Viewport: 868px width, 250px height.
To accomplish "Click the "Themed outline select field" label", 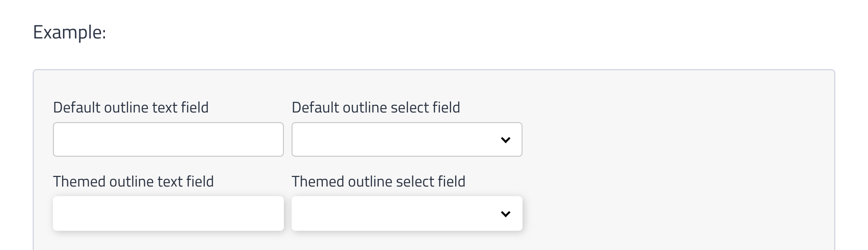I will click(378, 181).
